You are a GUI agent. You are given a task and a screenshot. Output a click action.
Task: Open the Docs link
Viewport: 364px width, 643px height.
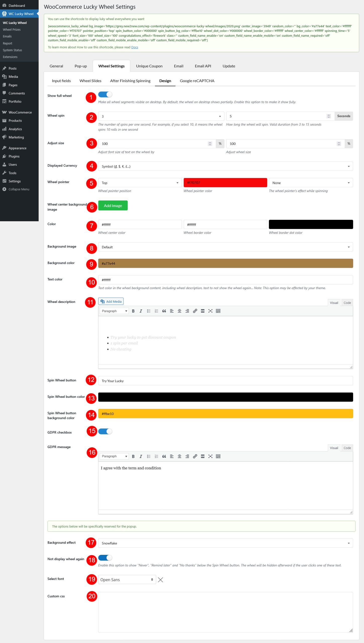(x=135, y=47)
